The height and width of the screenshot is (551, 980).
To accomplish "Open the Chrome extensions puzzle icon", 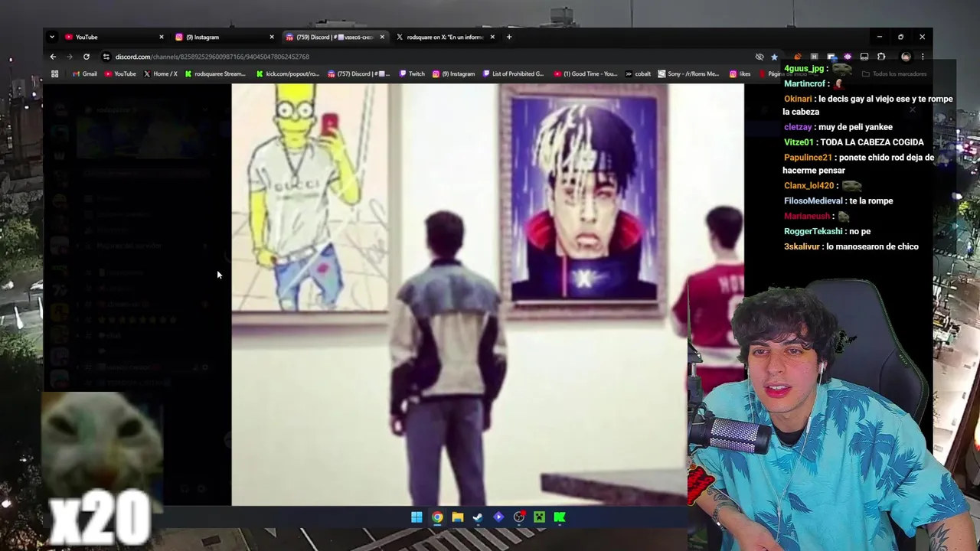I will [x=881, y=57].
